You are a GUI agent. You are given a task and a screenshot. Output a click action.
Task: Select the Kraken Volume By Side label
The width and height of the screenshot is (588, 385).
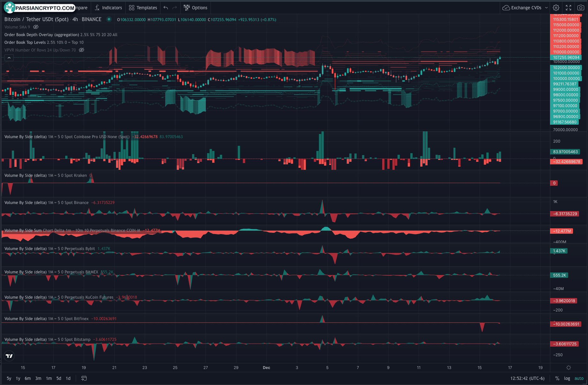coord(46,176)
